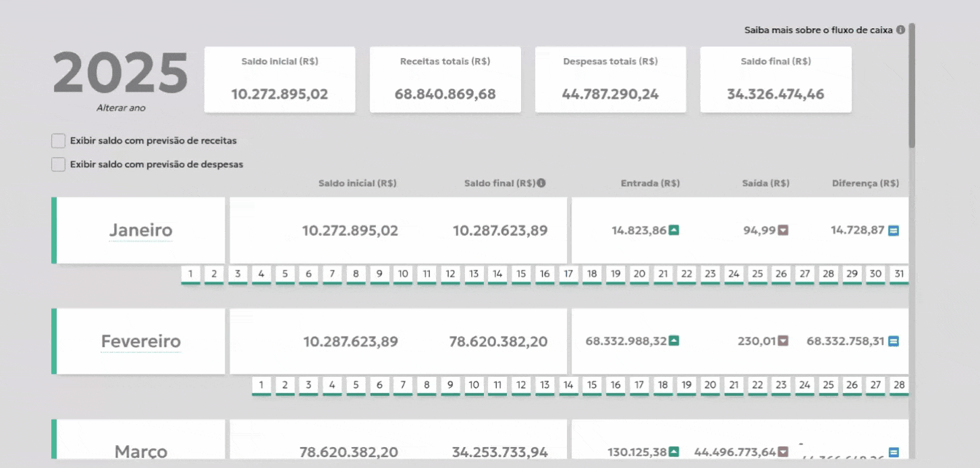Click the down-arrow icon in Fevereiro's Saída
980x468 pixels.
tap(783, 341)
